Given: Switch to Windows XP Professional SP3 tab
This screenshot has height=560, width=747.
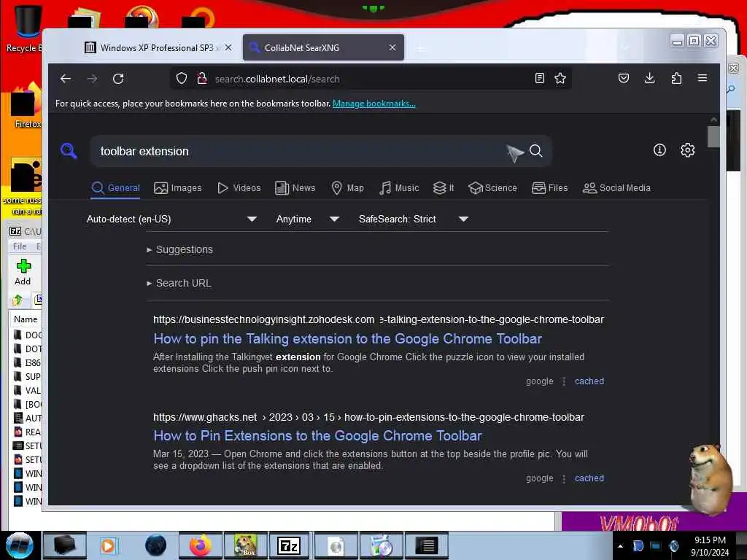Looking at the screenshot, I should (x=152, y=47).
